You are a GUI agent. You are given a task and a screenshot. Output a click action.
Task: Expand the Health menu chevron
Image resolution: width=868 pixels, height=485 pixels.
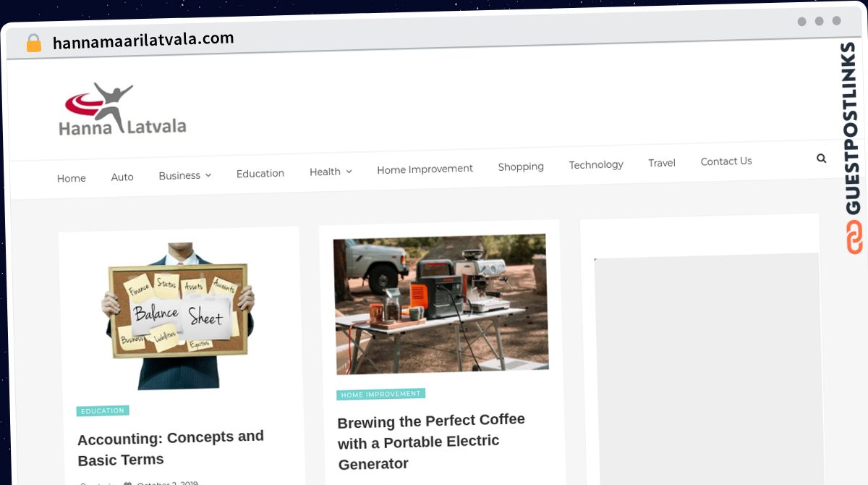click(x=349, y=172)
